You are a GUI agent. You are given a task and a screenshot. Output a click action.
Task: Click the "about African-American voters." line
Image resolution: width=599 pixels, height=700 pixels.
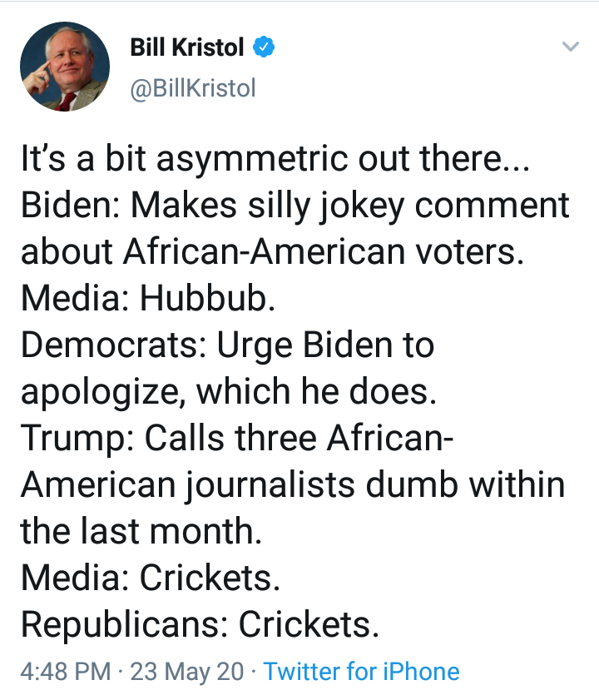tap(272, 252)
